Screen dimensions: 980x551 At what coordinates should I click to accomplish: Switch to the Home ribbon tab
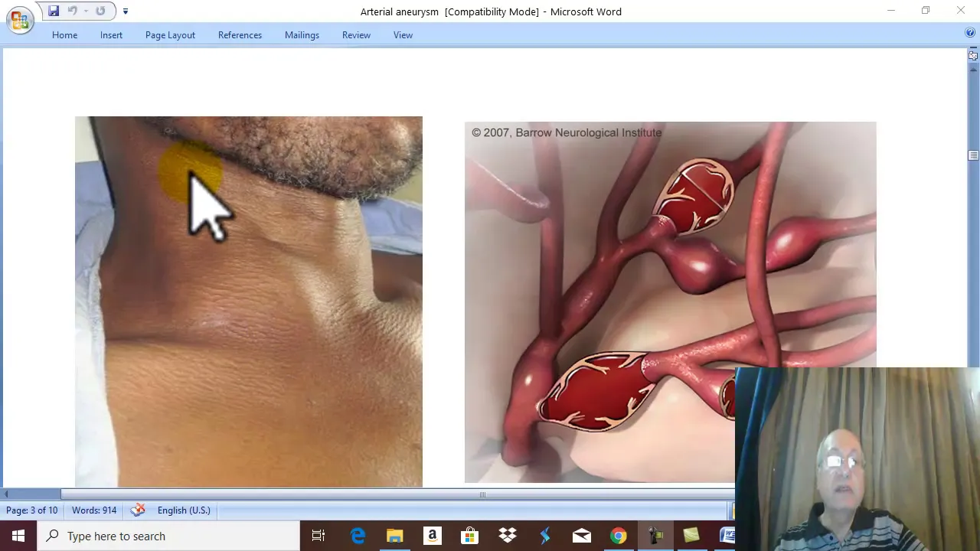click(64, 35)
